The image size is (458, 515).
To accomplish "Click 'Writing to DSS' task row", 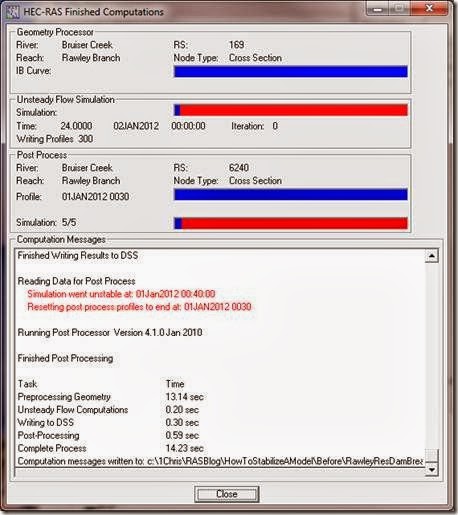I will [108, 423].
